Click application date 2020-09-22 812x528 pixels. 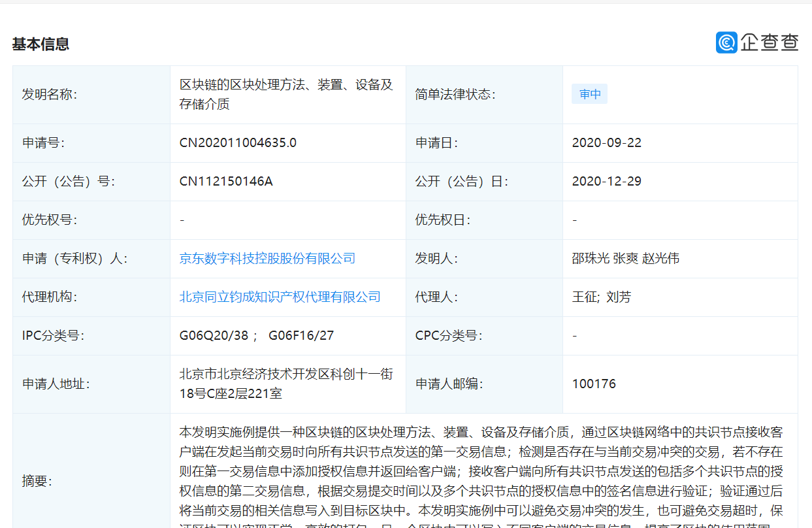click(x=606, y=142)
